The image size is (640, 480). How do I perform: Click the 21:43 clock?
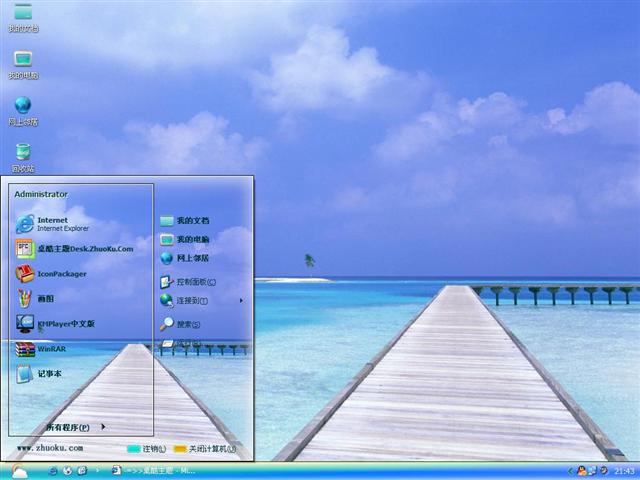[624, 471]
